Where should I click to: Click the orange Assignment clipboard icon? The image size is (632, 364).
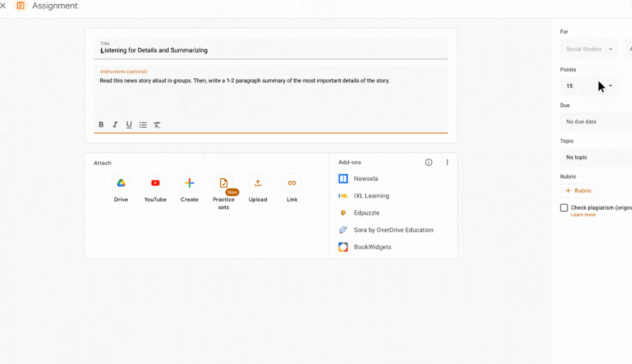click(x=20, y=5)
